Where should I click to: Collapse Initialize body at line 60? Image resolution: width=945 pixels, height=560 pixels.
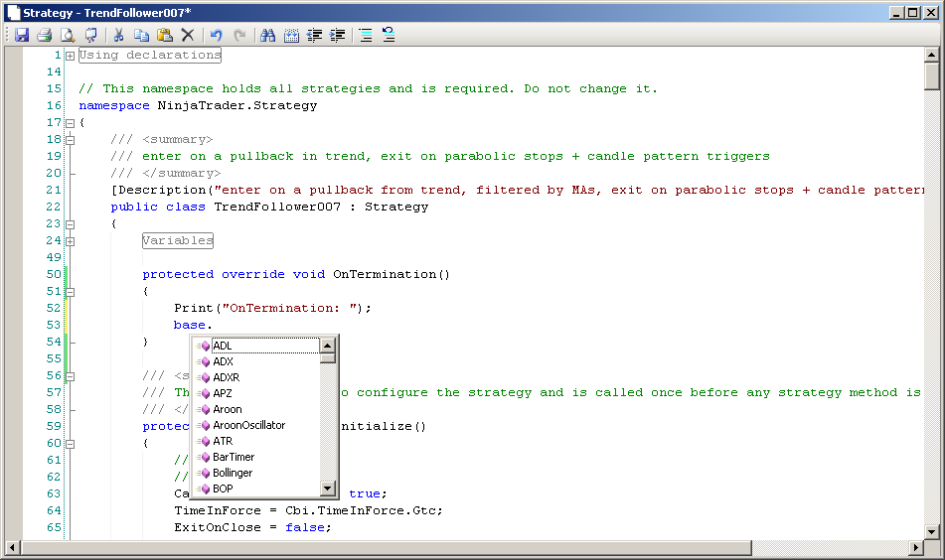70,444
